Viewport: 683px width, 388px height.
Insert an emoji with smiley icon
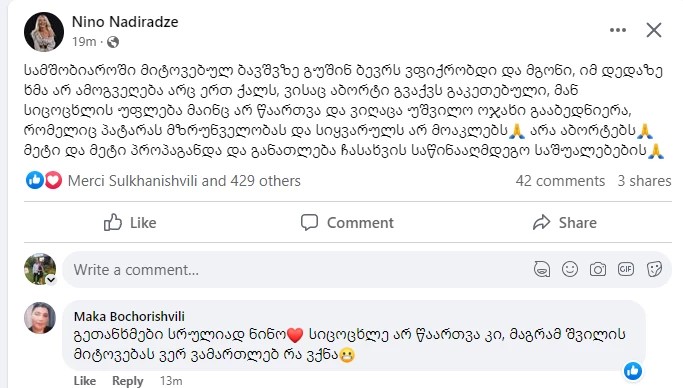pyautogui.click(x=570, y=270)
